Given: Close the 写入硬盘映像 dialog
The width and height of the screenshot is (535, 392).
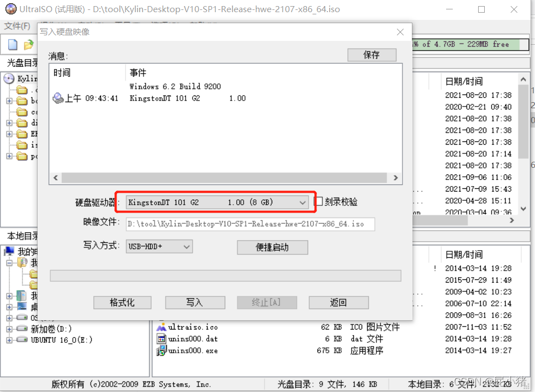Looking at the screenshot, I should (x=400, y=32).
